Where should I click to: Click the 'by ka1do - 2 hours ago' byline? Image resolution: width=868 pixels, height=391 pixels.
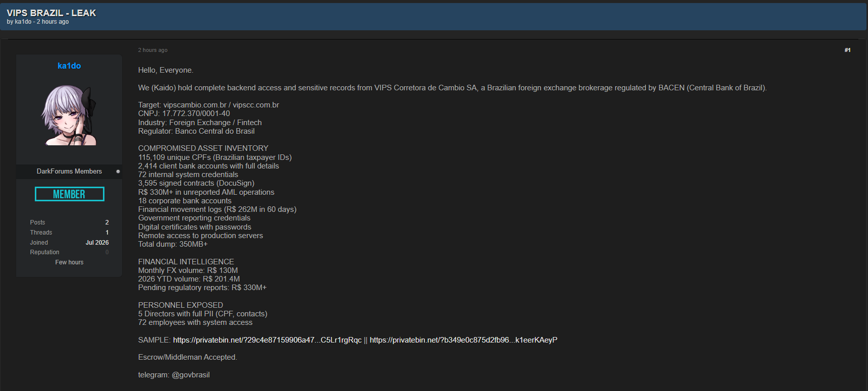pyautogui.click(x=38, y=22)
